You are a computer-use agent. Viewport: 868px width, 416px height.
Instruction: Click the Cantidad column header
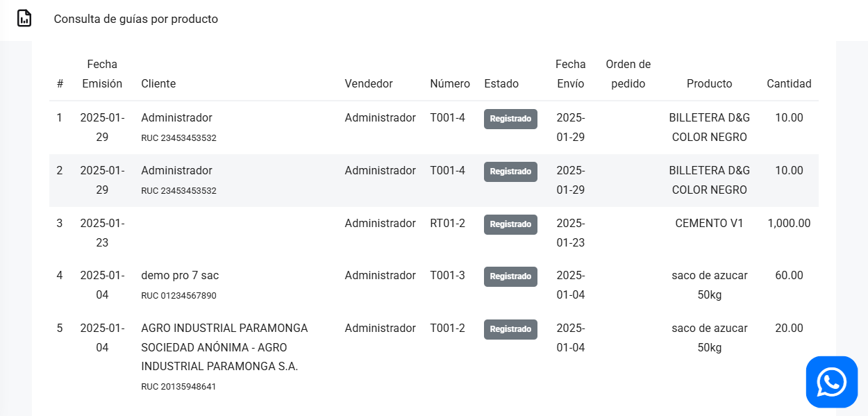click(x=789, y=83)
